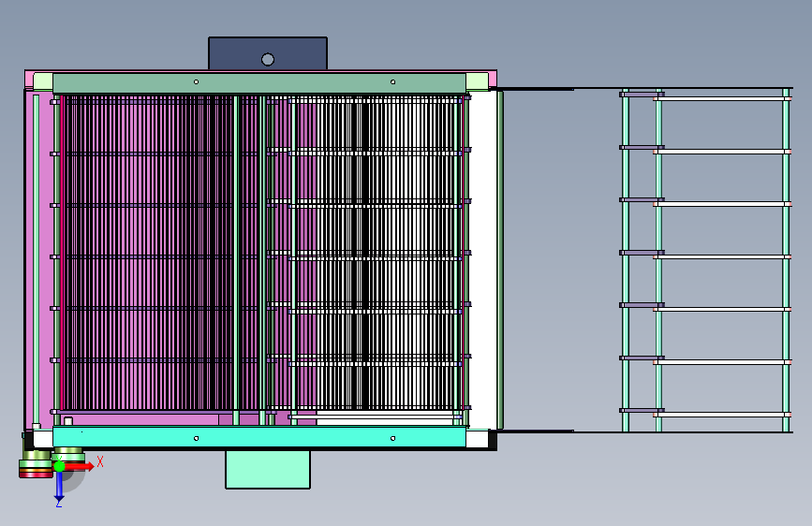Select the lowest white rung of the extended rack
The height and width of the screenshot is (526, 812).
coord(722,415)
